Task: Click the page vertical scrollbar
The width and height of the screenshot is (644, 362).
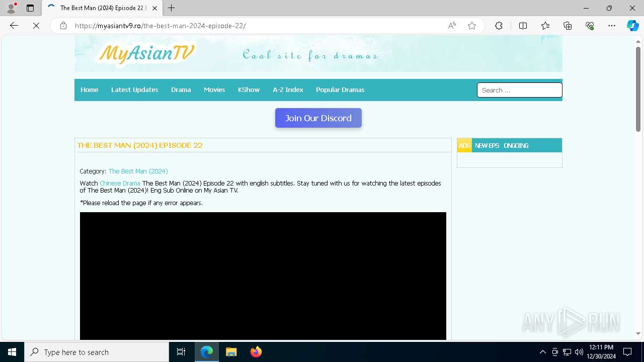Action: (x=638, y=89)
